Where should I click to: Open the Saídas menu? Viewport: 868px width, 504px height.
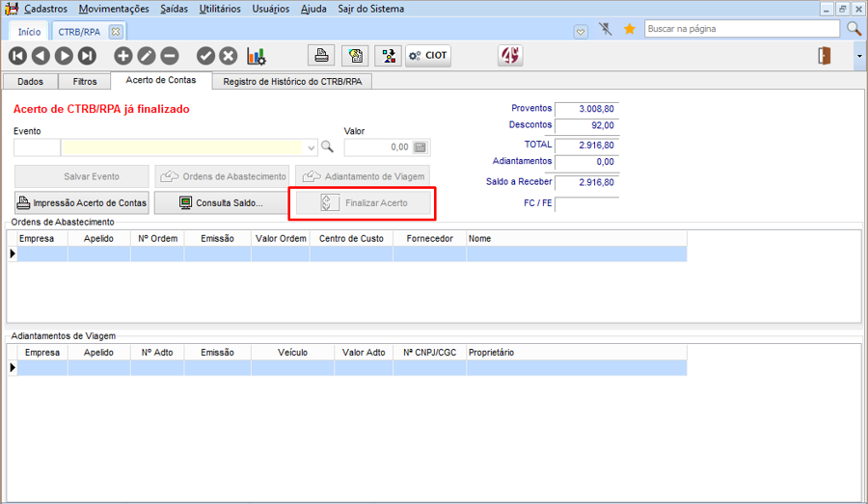174,9
